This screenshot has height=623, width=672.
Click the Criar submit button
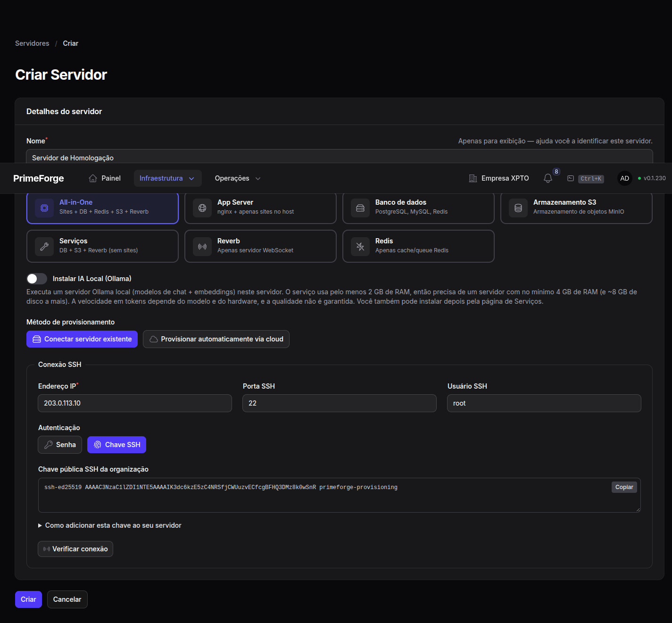(x=28, y=599)
